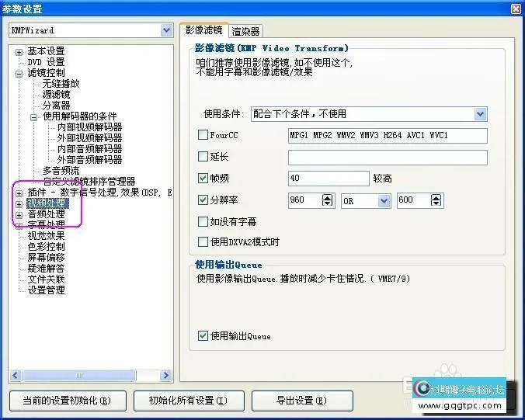Open the 使用条件 dropdown list
This screenshot has height=420, width=525.
point(481,114)
